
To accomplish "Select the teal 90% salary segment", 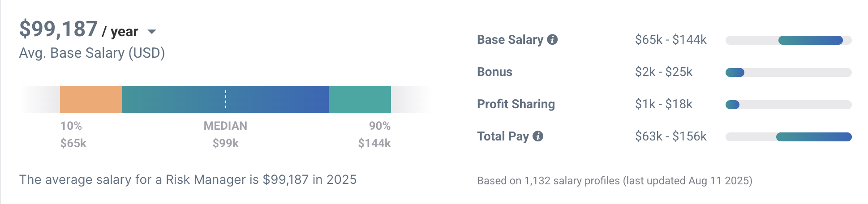I will pyautogui.click(x=360, y=99).
